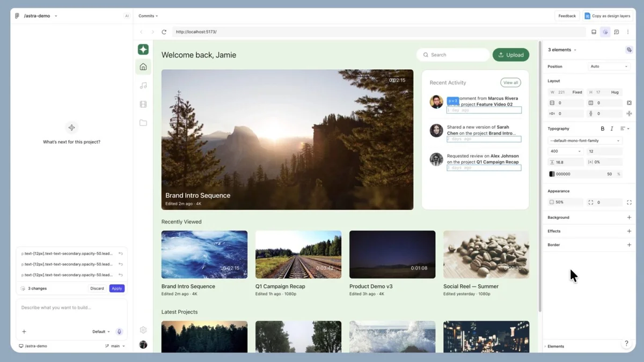Open the Folder section in sidebar
644x362 pixels.
143,123
